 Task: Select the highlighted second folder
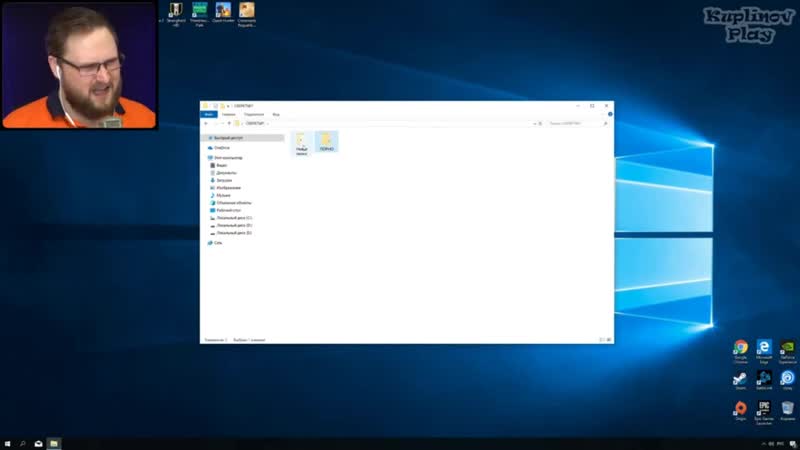(327, 141)
